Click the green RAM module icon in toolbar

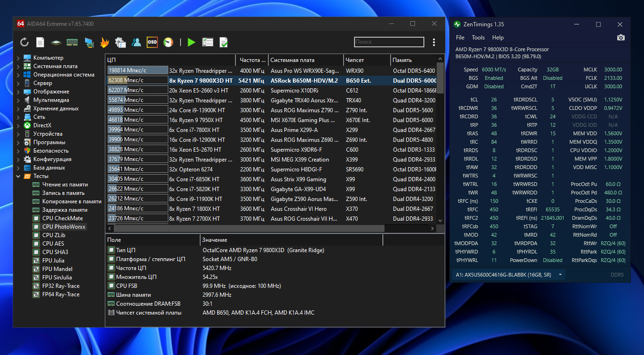[72, 42]
